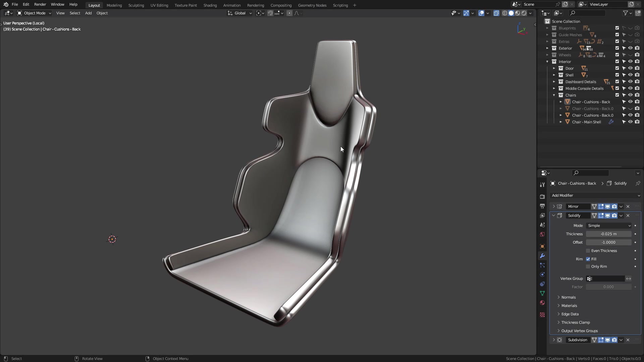Open the Object properties tab
The width and height of the screenshot is (644, 362).
pos(542,246)
